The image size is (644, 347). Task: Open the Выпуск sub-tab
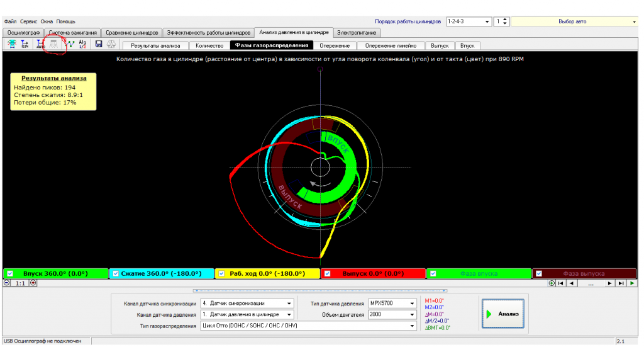point(440,45)
